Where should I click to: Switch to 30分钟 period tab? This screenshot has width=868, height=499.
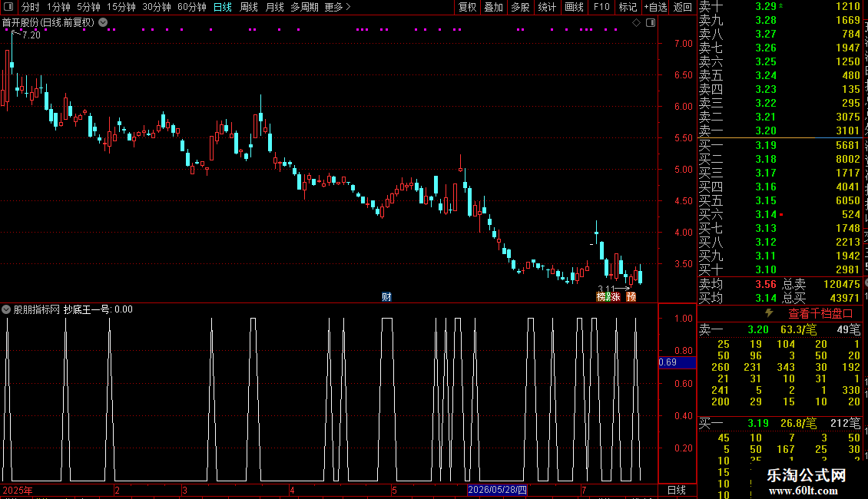(x=157, y=7)
